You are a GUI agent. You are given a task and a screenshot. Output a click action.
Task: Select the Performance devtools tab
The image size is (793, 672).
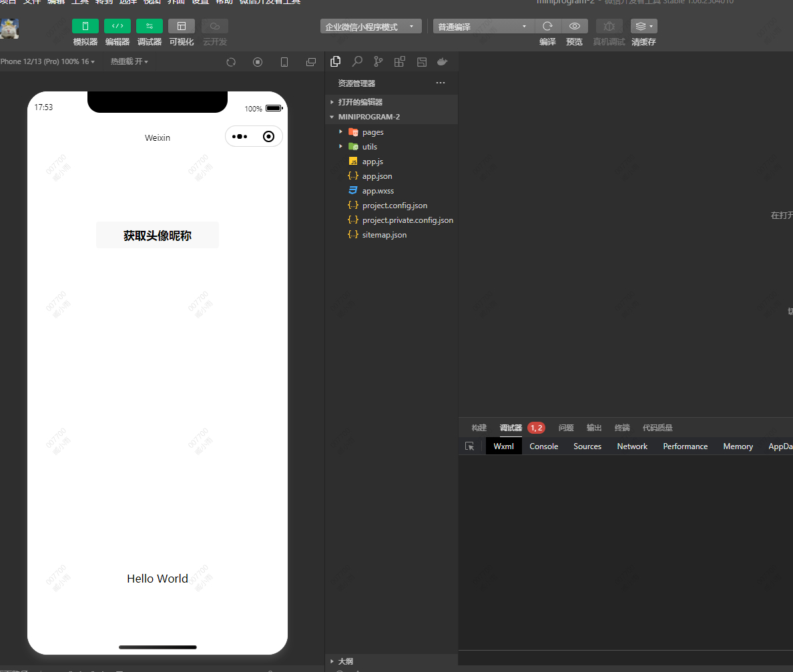(x=686, y=446)
